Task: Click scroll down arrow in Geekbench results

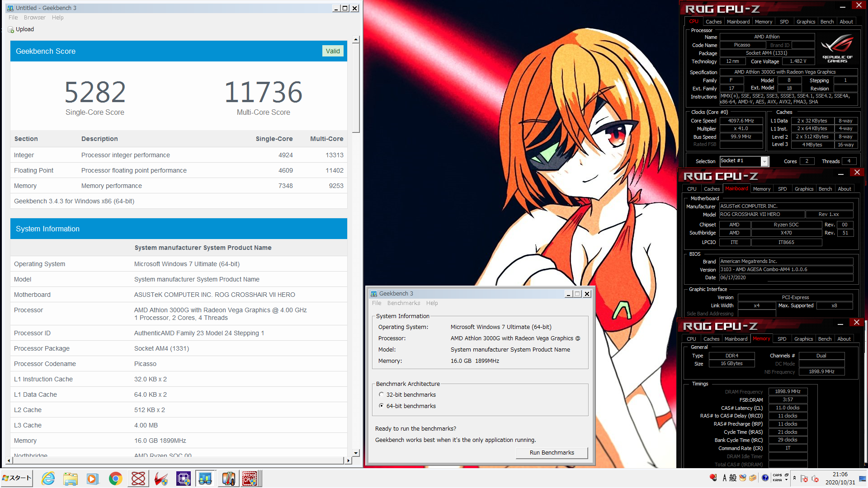Action: (356, 453)
